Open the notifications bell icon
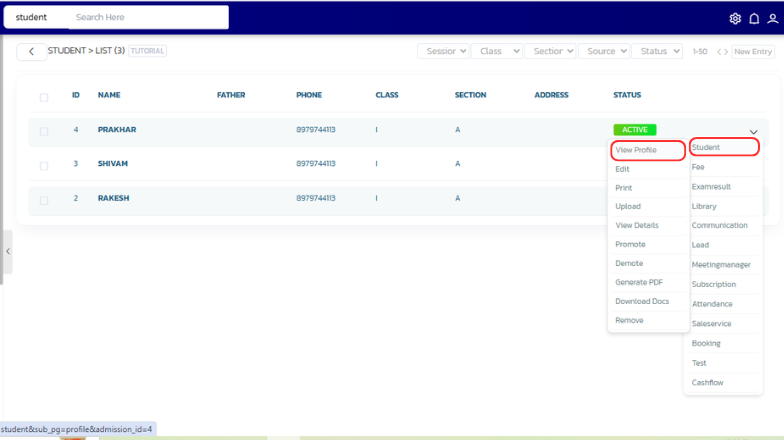 pos(754,18)
